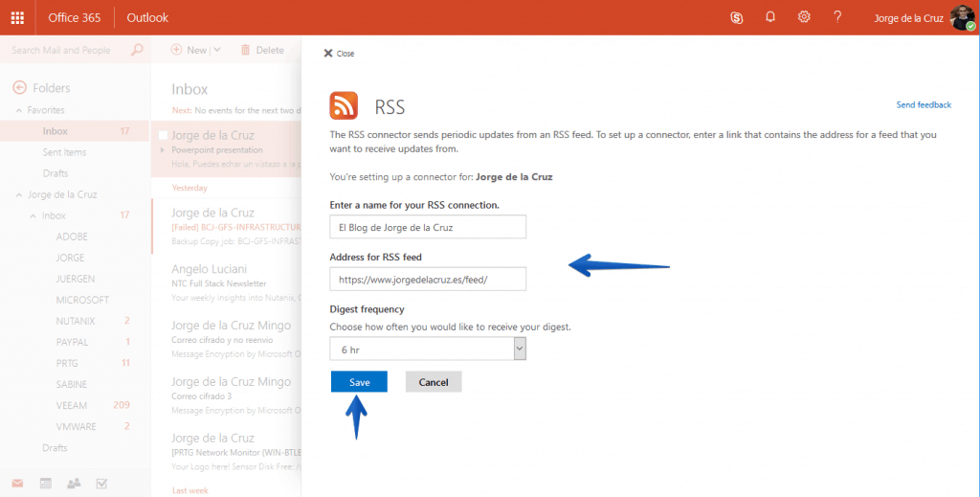
Task: Open the settings gear
Action: (804, 17)
